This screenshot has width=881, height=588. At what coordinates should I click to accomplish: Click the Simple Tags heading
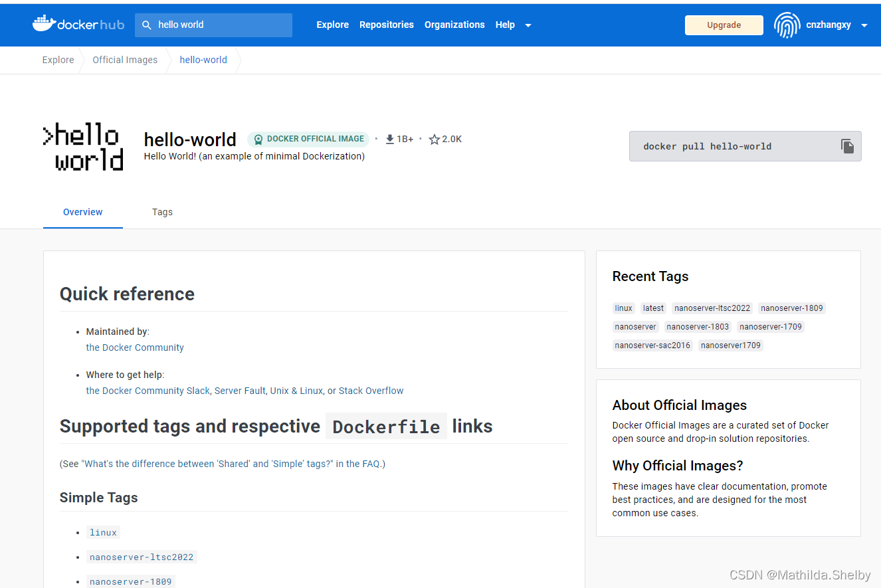pos(99,498)
